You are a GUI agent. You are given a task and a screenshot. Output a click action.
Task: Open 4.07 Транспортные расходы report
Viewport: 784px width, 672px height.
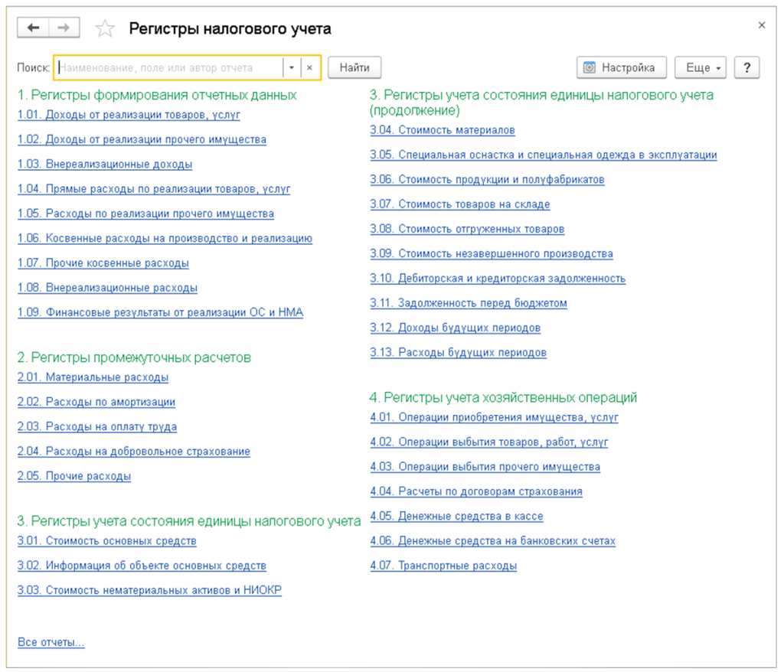point(443,566)
